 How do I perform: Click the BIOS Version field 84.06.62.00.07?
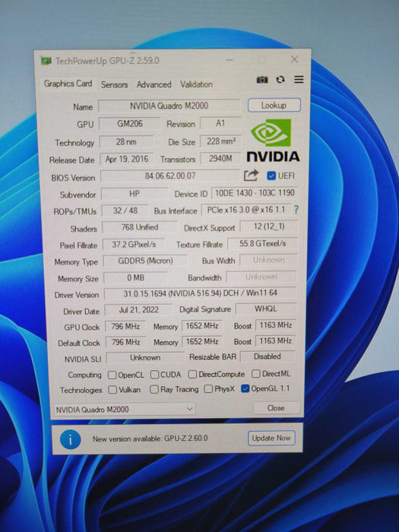170,176
